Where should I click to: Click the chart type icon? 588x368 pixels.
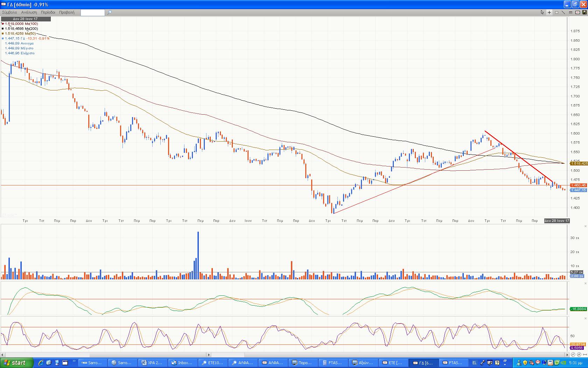pyautogui.click(x=577, y=12)
